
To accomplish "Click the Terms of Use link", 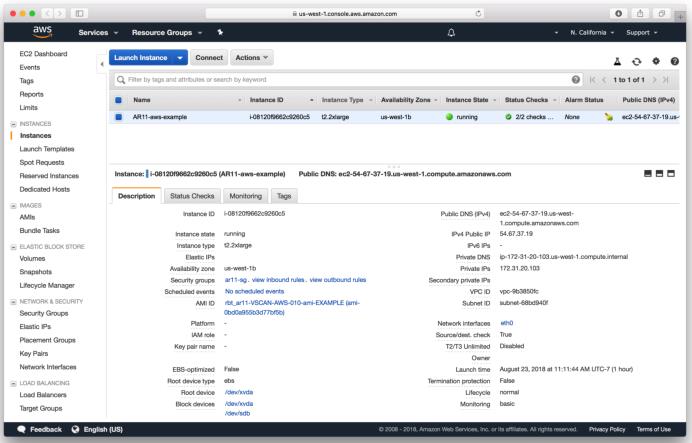I will 654,429.
